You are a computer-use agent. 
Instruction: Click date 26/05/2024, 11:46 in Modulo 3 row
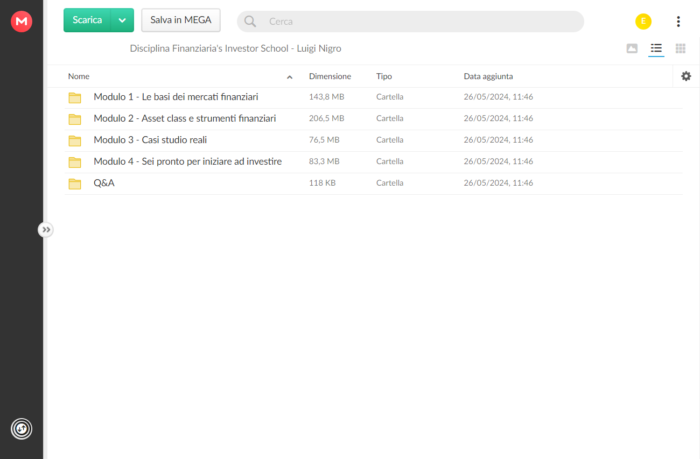click(x=498, y=140)
